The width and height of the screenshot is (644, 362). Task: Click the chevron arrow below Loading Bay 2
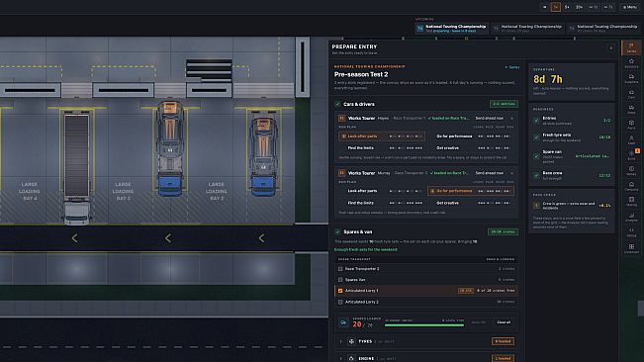tap(261, 238)
